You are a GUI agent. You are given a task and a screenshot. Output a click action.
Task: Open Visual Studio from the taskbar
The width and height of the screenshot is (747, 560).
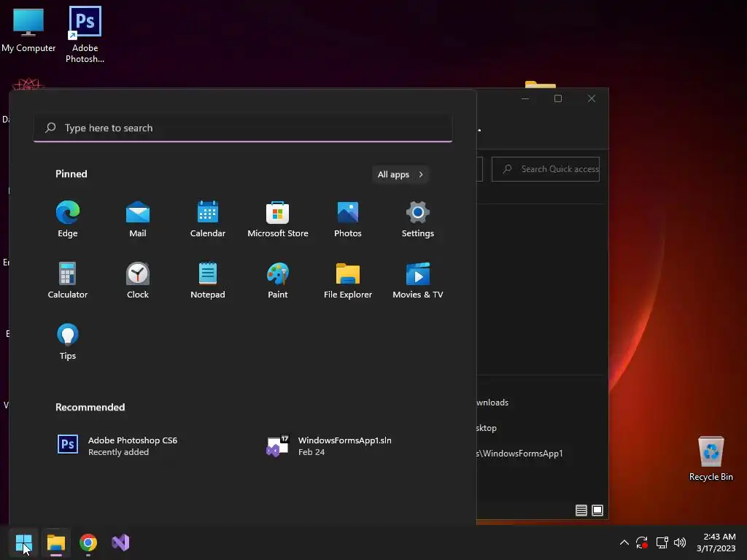pos(120,542)
